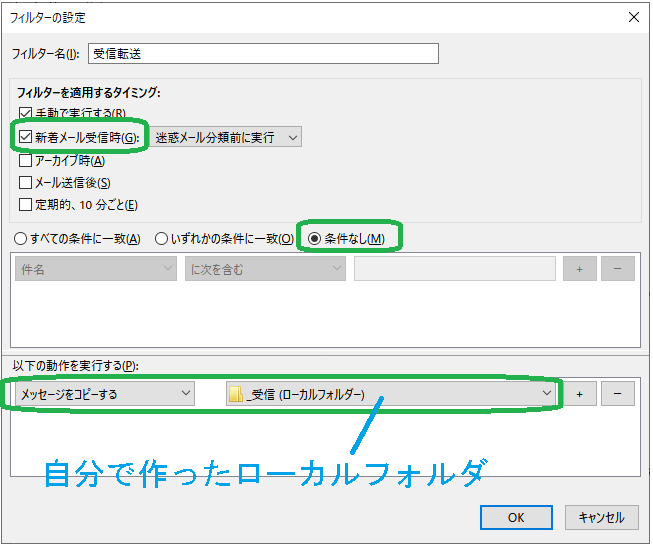Open the 件名 condition field dropdown
Image resolution: width=653 pixels, height=546 pixels.
coord(96,268)
